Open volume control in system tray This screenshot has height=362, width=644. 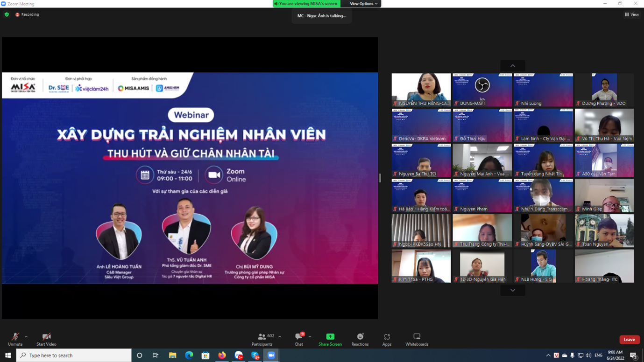pyautogui.click(x=588, y=355)
